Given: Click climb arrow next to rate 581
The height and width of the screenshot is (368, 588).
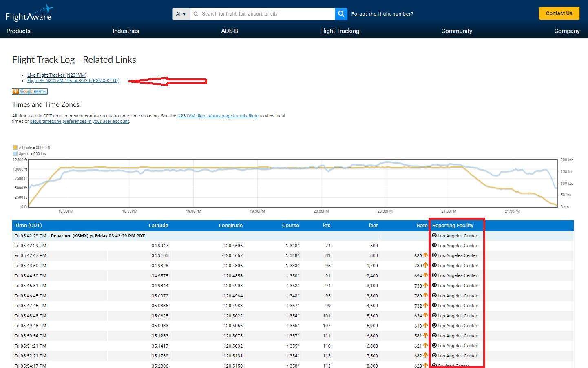Looking at the screenshot, I should 426,335.
